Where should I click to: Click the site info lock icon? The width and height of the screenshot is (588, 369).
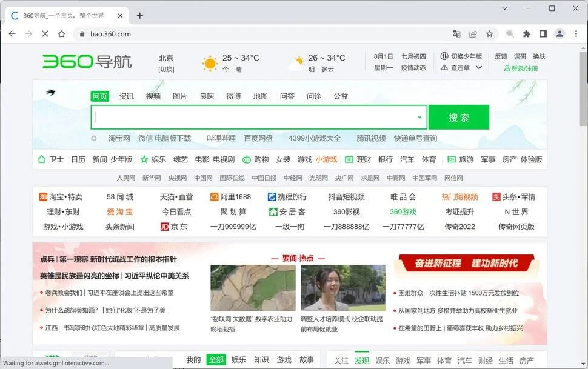[82, 34]
